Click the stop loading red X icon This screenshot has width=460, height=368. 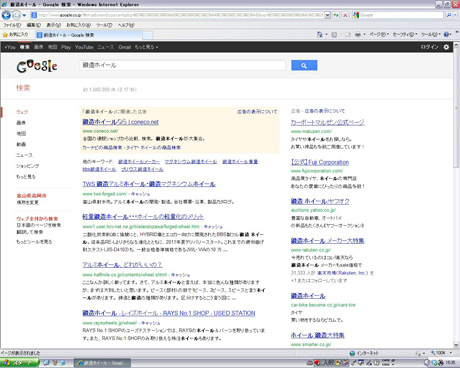[x=345, y=15]
